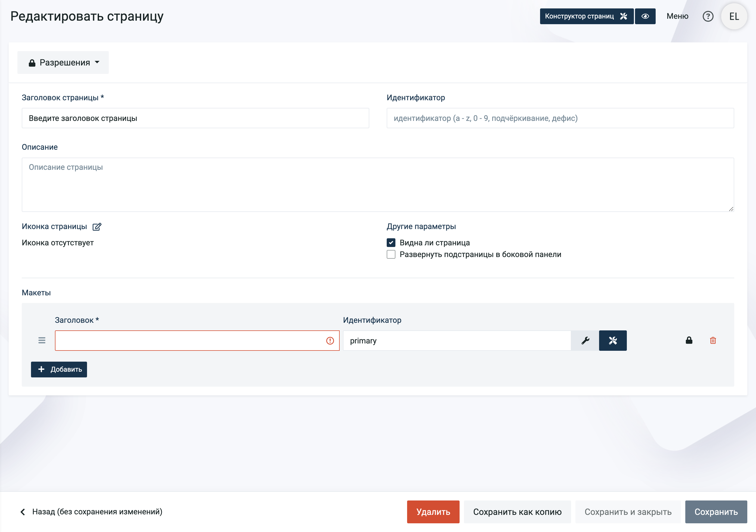Click the Сохранить button
This screenshot has height=532, width=756.
pos(716,512)
